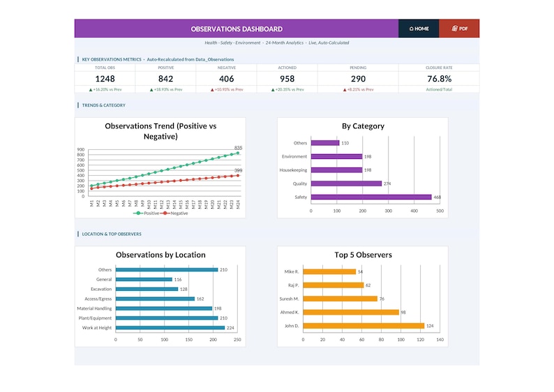Click the Plant/Equipment location bar

tap(167, 318)
